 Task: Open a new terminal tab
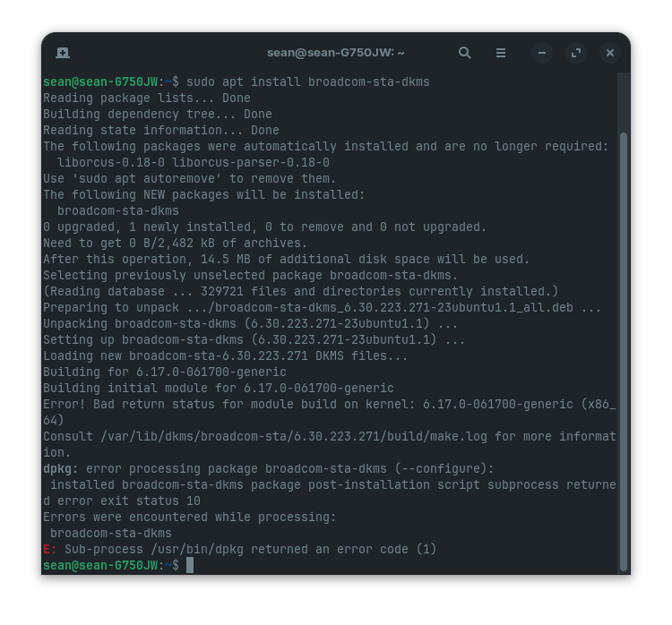tap(63, 53)
